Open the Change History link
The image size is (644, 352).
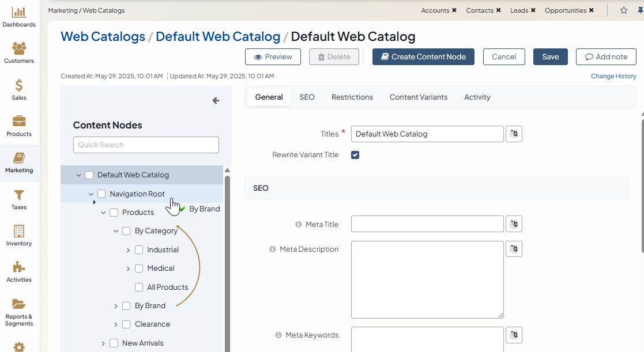pyautogui.click(x=613, y=76)
